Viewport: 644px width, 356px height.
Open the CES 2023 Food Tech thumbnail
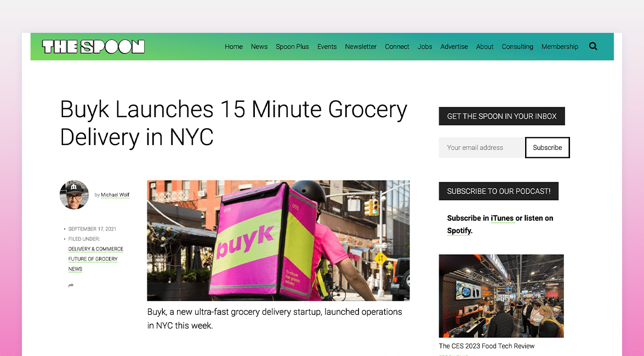coord(501,296)
